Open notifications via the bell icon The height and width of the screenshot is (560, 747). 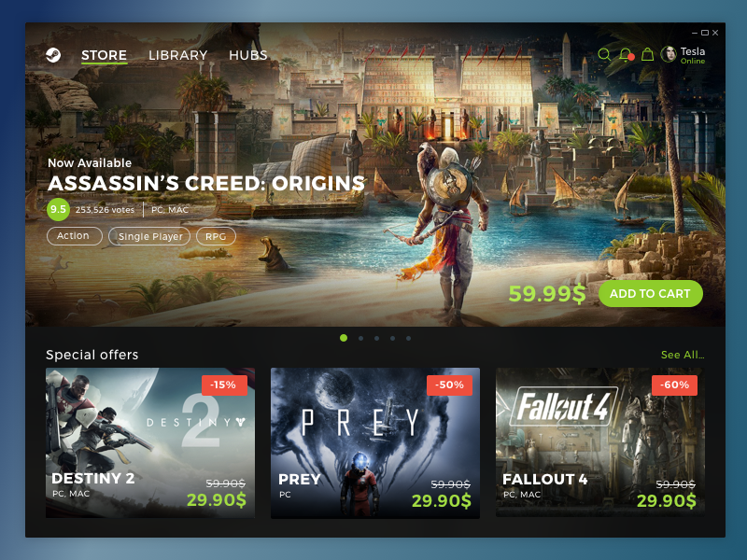coord(626,55)
